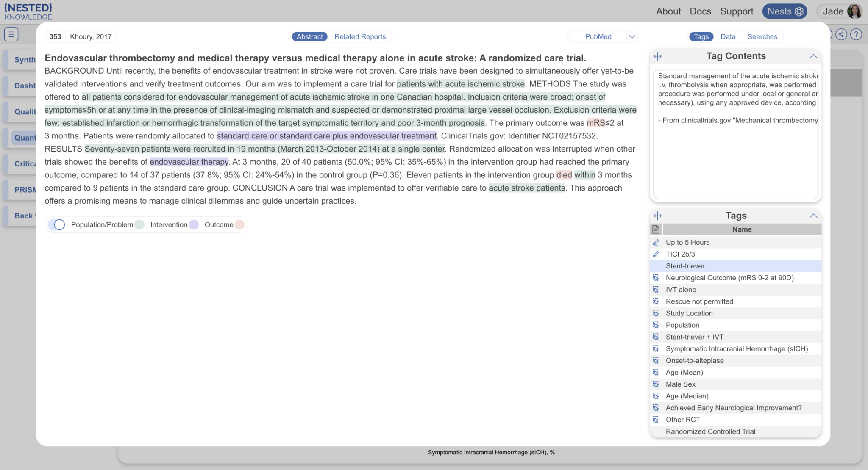
Task: Open the hamburger navigation menu
Action: coord(11,34)
